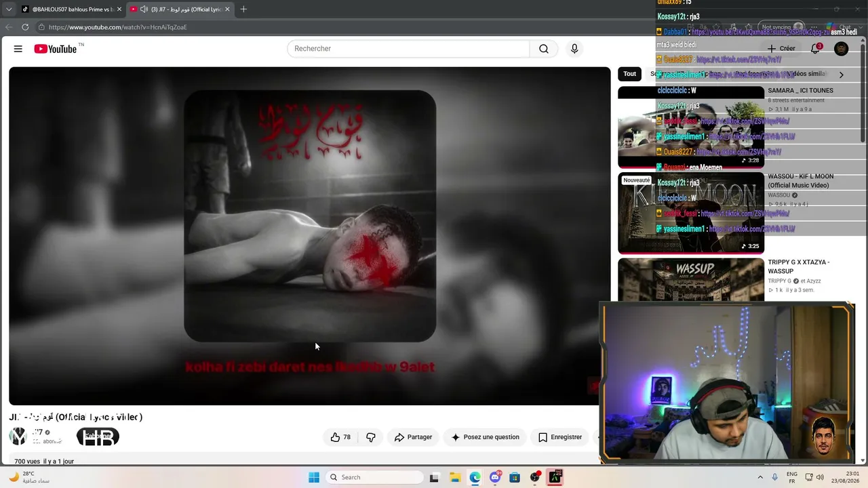Click the browser address bar URL

click(x=118, y=27)
